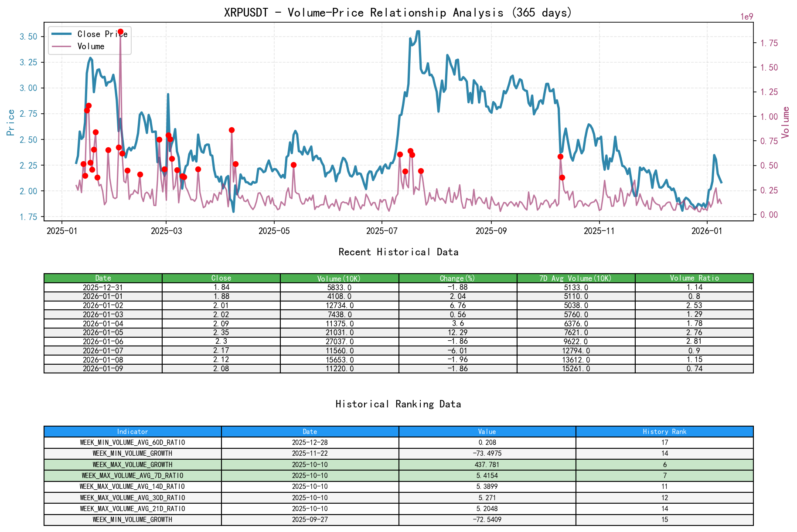Screen dimensions: 797x532
Task: Open the Date column header in Recent Historical Data
Action: tap(102, 278)
